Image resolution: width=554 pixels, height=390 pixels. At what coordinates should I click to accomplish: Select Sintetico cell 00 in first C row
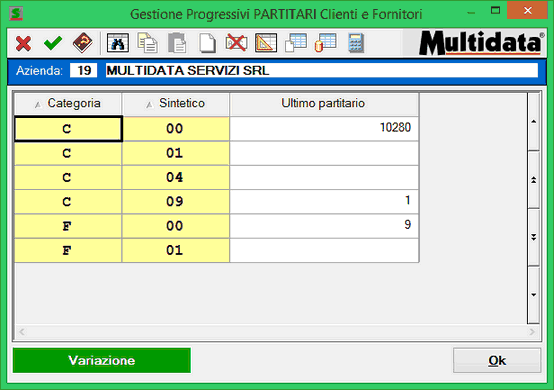click(176, 129)
